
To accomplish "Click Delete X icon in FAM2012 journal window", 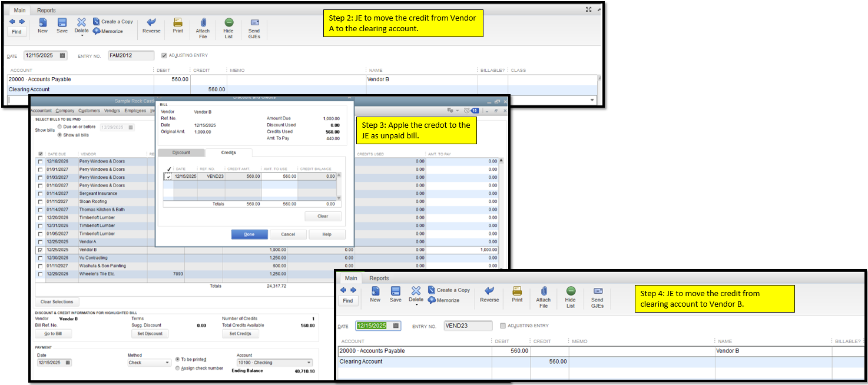I will [81, 22].
